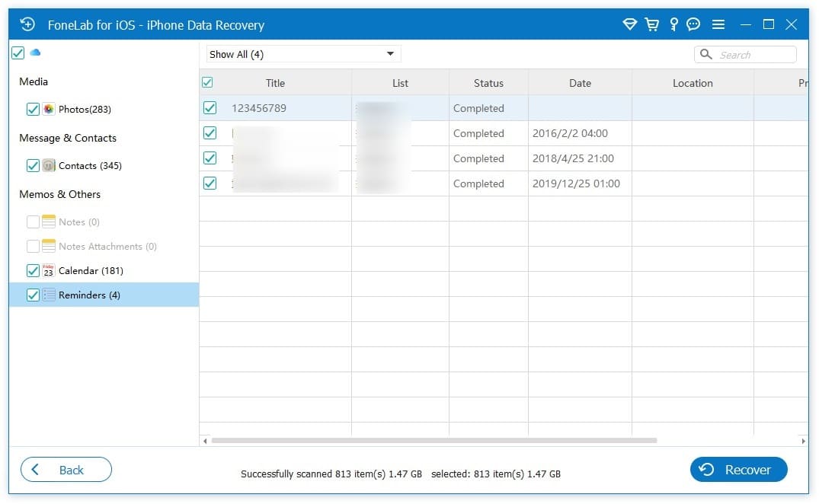Select Photos(283) in the sidebar
The image size is (819, 504).
pyautogui.click(x=85, y=109)
